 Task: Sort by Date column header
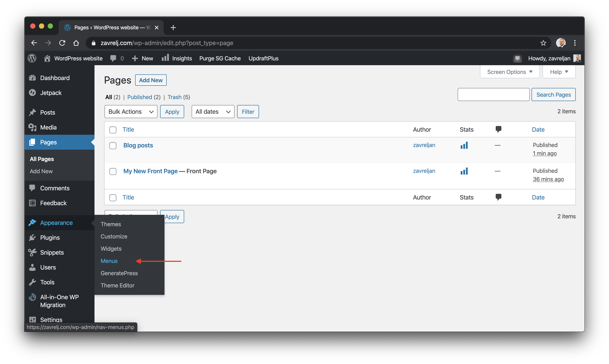pyautogui.click(x=538, y=129)
